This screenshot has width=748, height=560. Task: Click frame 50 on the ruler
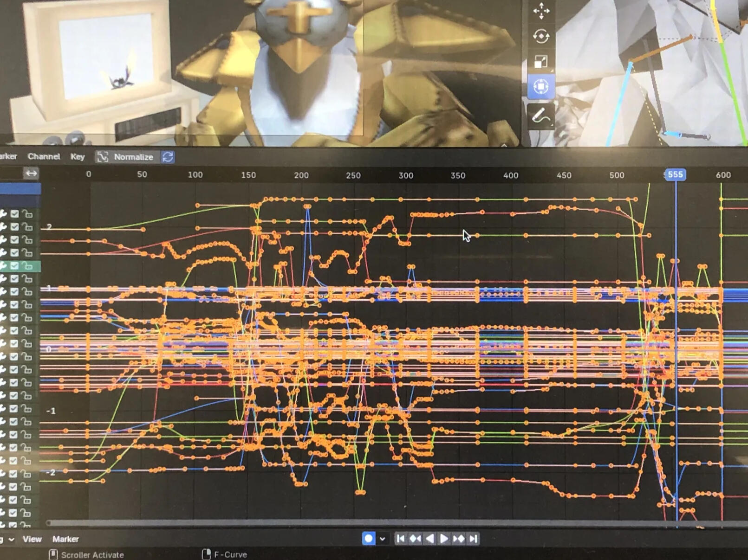pyautogui.click(x=142, y=174)
